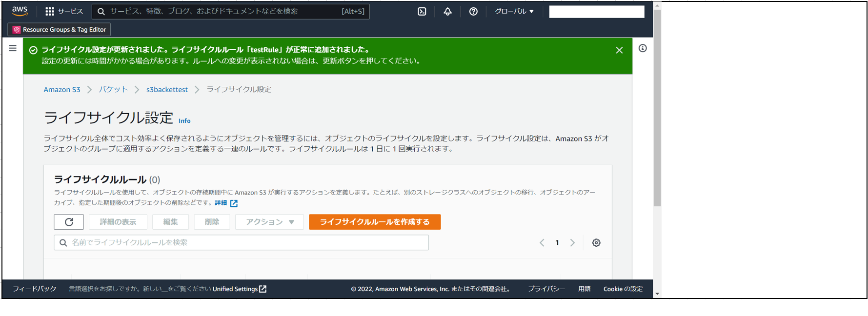This screenshot has width=868, height=316.
Task: Click the Feedback footer link
Action: (35, 289)
